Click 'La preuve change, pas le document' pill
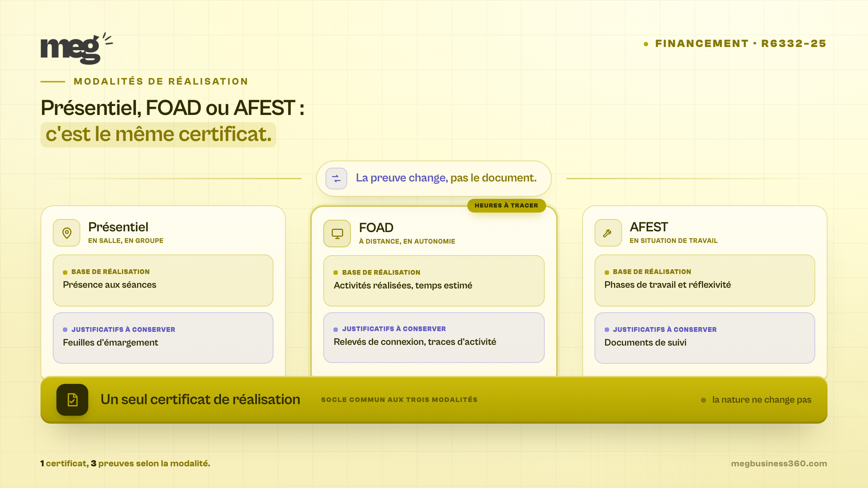 pos(434,179)
